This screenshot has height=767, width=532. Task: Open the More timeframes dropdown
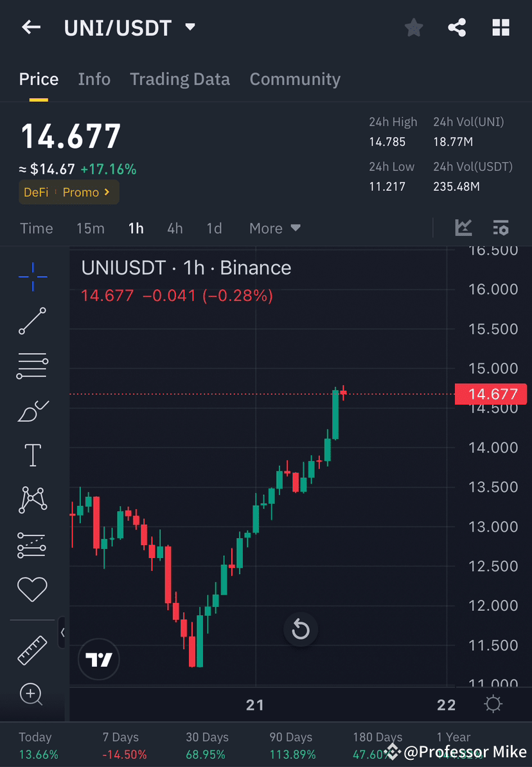pyautogui.click(x=274, y=228)
